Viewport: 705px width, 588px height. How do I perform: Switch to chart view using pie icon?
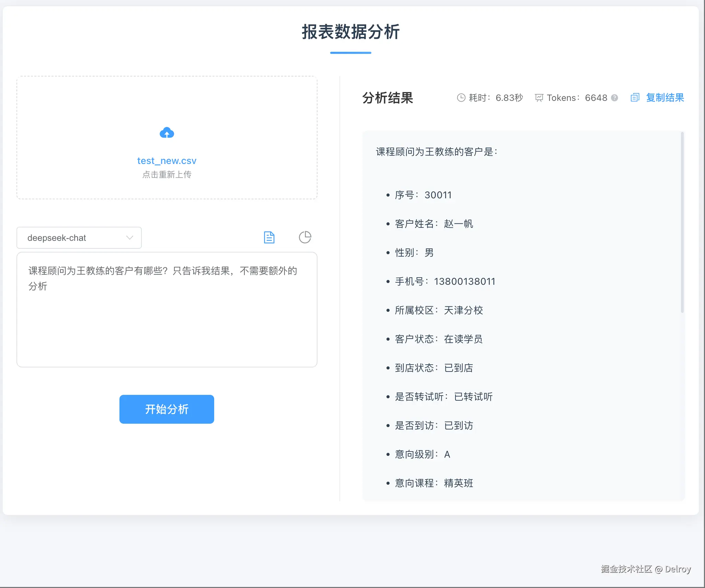point(305,237)
